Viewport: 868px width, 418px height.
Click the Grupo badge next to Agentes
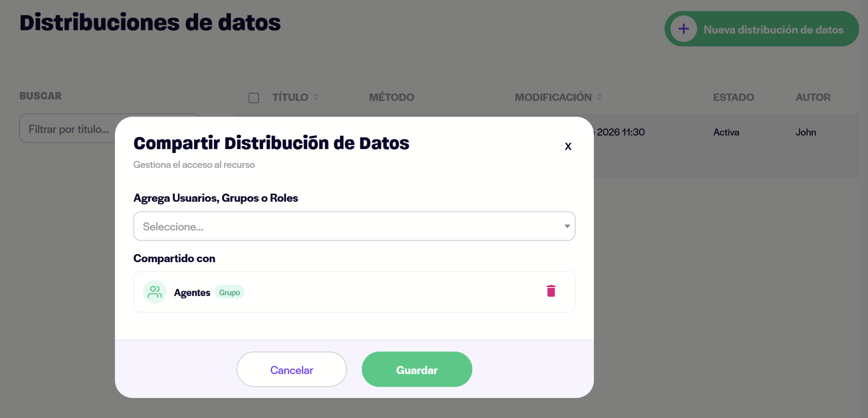229,292
